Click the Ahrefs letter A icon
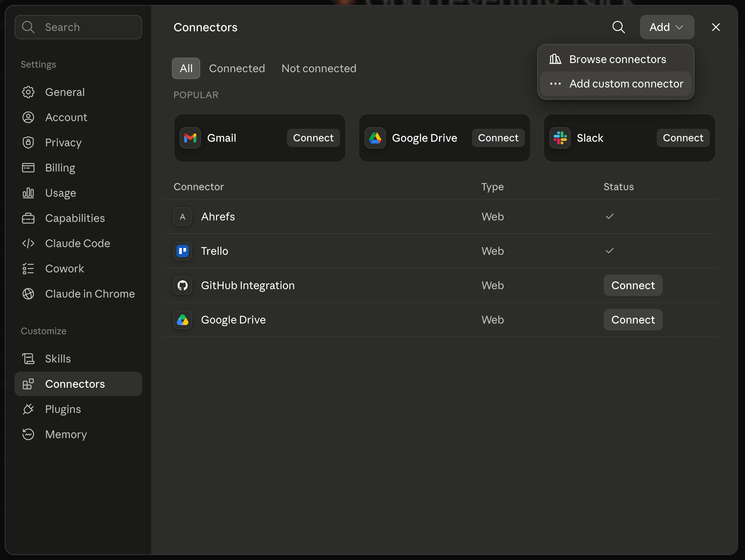 pyautogui.click(x=183, y=217)
